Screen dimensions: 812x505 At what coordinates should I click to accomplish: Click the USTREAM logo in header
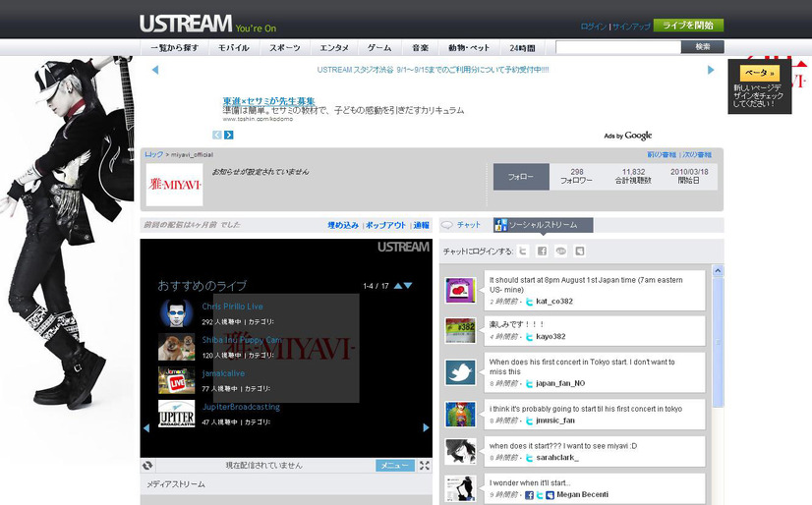pos(185,24)
